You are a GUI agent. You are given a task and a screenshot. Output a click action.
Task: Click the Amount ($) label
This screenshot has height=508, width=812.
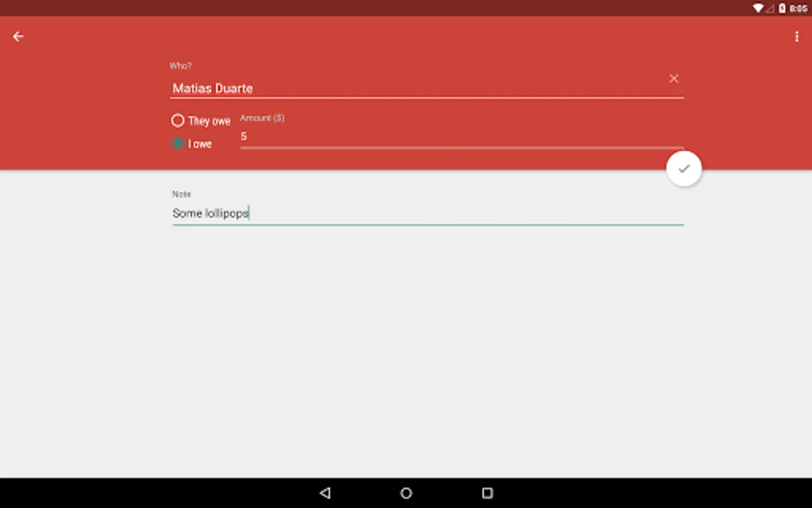tap(262, 118)
